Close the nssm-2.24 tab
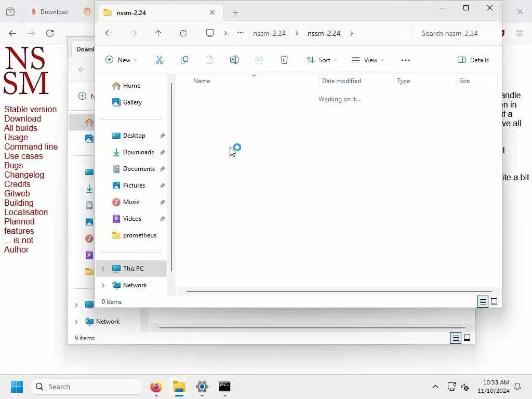Image resolution: width=532 pixels, height=399 pixels. 212,12
